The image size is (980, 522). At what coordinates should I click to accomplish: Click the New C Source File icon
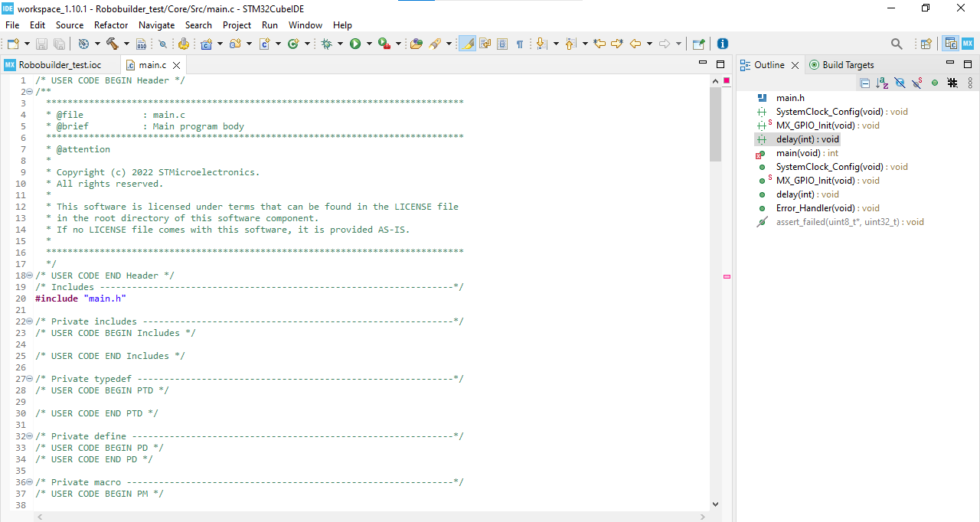click(264, 44)
